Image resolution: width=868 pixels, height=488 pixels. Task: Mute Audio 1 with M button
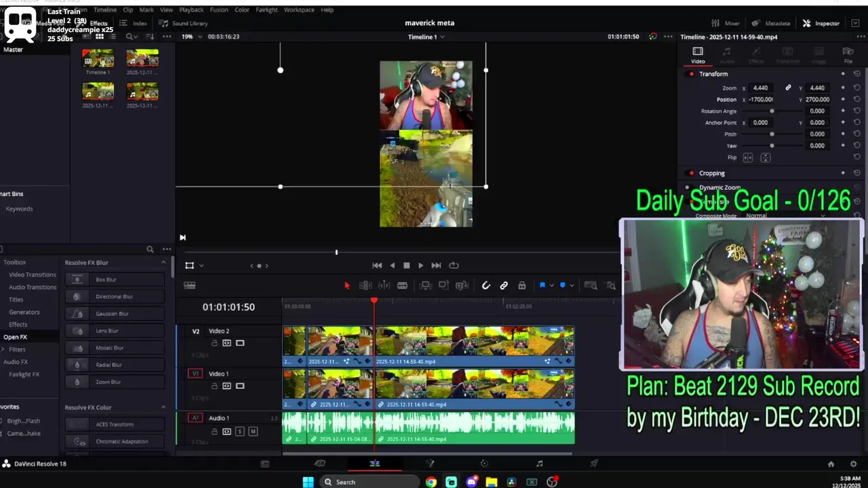253,432
